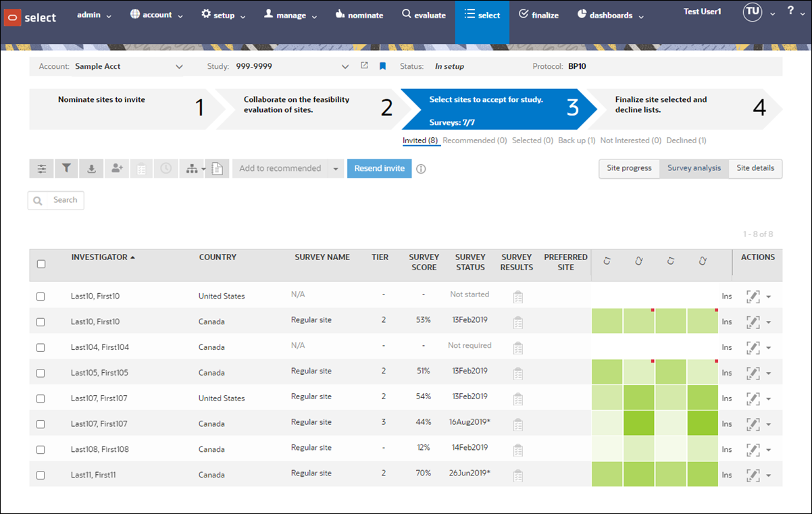Check the box for Last105, First105

tap(41, 373)
